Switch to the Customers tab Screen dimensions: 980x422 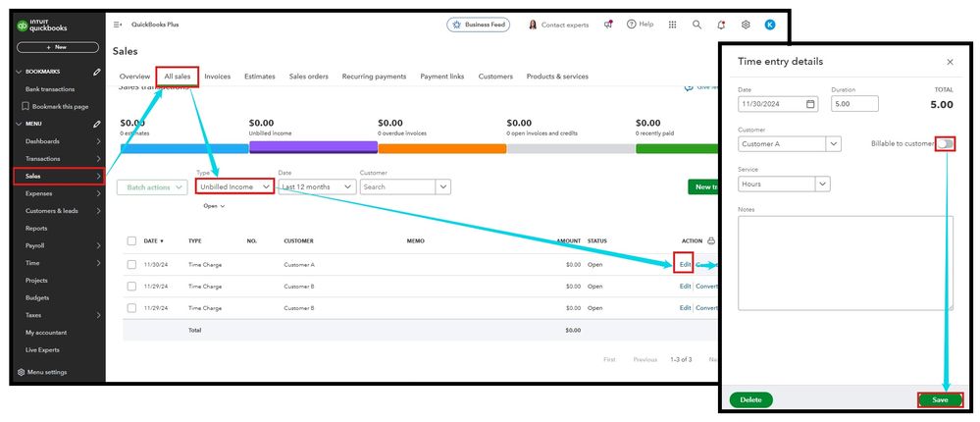coord(495,77)
